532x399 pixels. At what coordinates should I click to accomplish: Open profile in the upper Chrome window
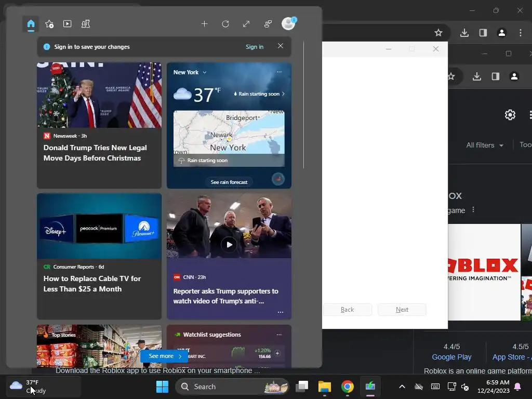(502, 33)
